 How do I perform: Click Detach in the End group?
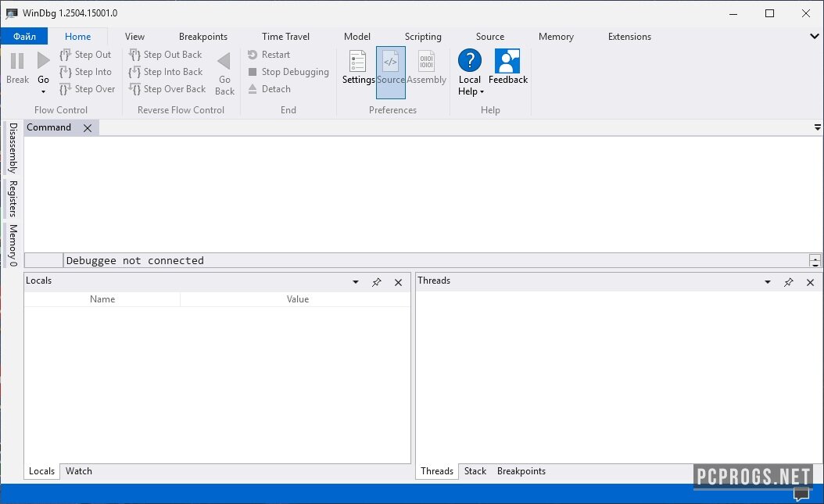tap(270, 89)
